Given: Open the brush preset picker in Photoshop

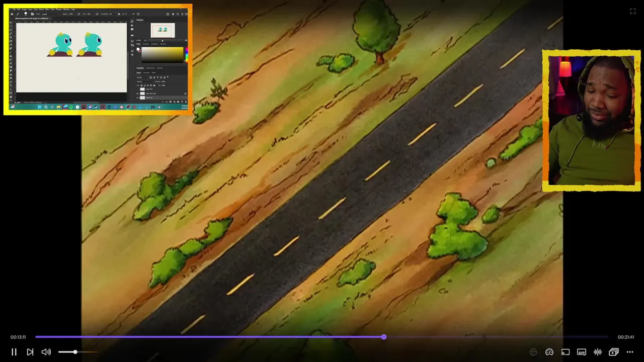Looking at the screenshot, I should (26, 14).
